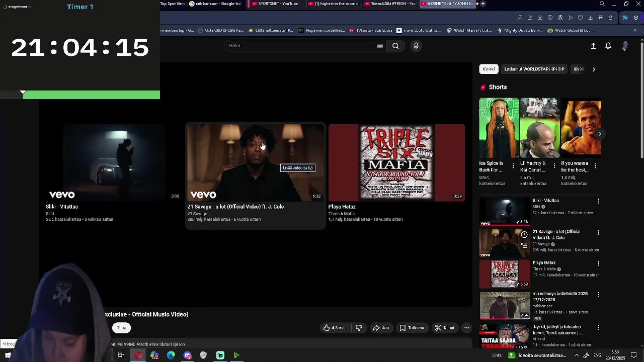Open options for Ice Spice short
Viewport: 644px width, 362px height.
(513, 165)
